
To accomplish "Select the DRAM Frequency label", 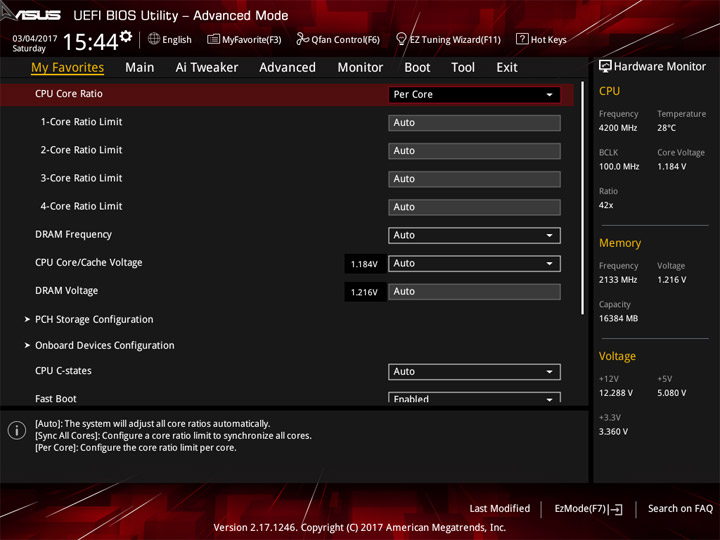I will [73, 235].
